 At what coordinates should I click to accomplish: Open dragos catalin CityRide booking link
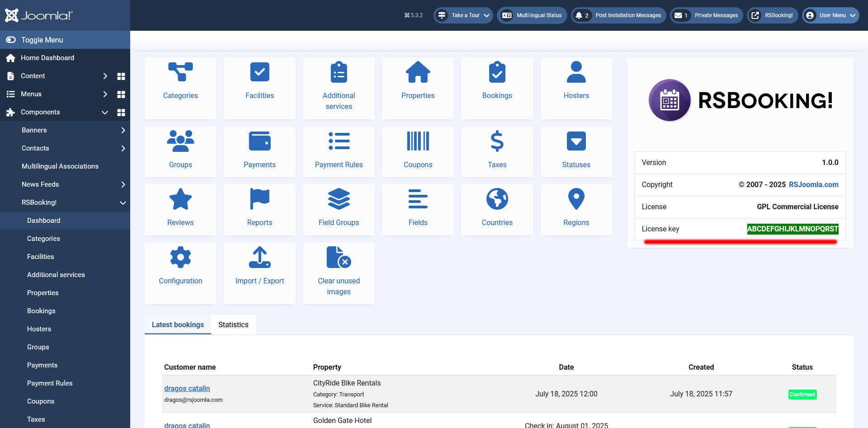click(x=187, y=388)
